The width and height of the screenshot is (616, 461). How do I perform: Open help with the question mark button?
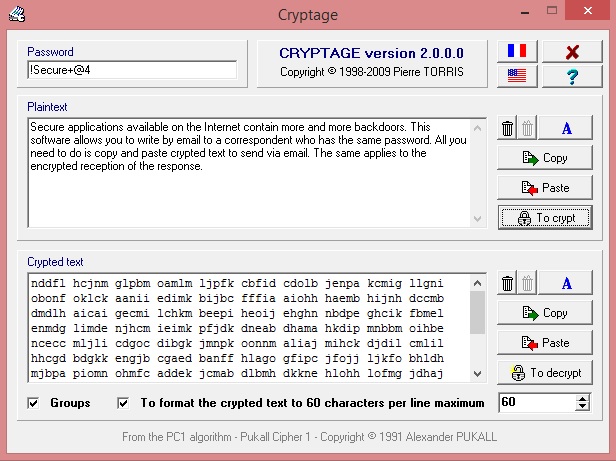tap(572, 76)
